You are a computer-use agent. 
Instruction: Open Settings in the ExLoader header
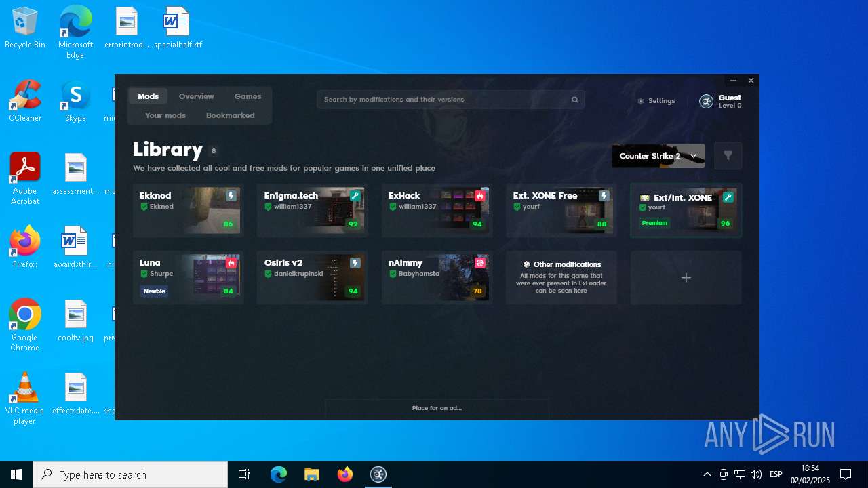[x=656, y=101]
